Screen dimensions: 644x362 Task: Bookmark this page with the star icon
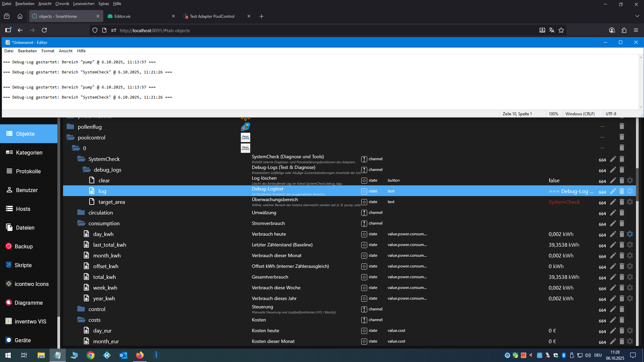click(x=561, y=30)
